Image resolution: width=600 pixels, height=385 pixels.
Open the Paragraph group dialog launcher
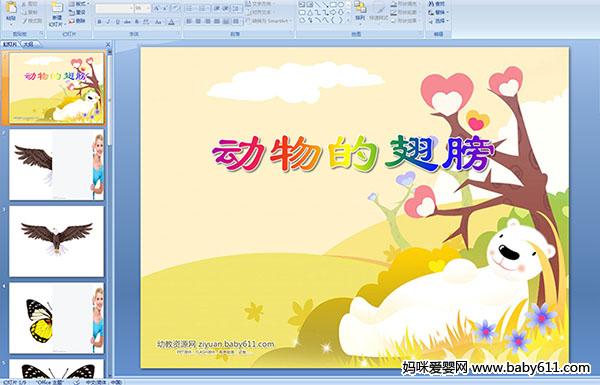click(x=290, y=34)
